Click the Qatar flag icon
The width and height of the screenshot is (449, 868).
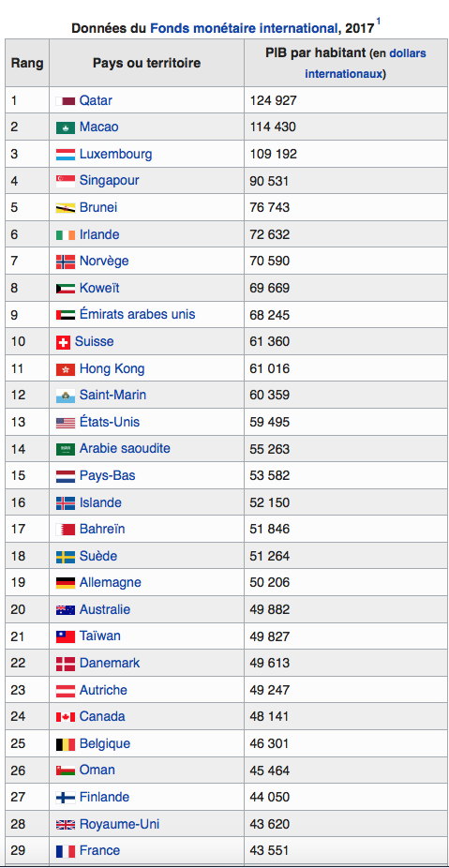[x=66, y=100]
